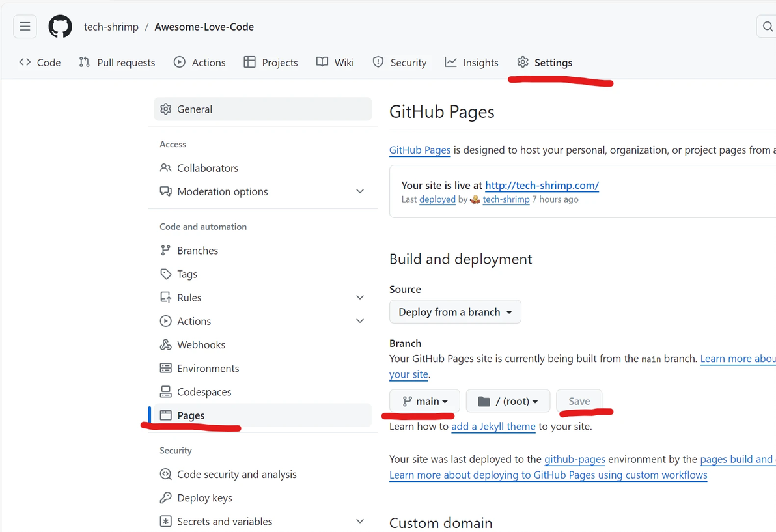
Task: Expand the Rules sidebar section
Action: coord(360,298)
